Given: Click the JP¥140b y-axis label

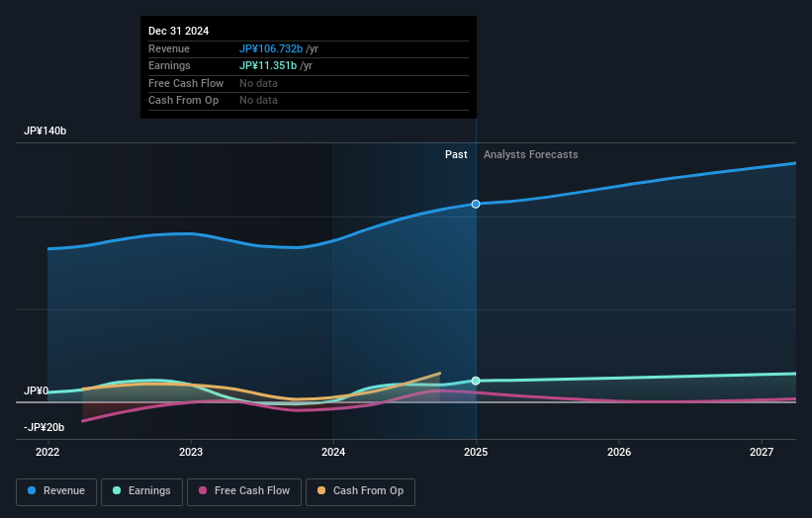Looking at the screenshot, I should [45, 130].
